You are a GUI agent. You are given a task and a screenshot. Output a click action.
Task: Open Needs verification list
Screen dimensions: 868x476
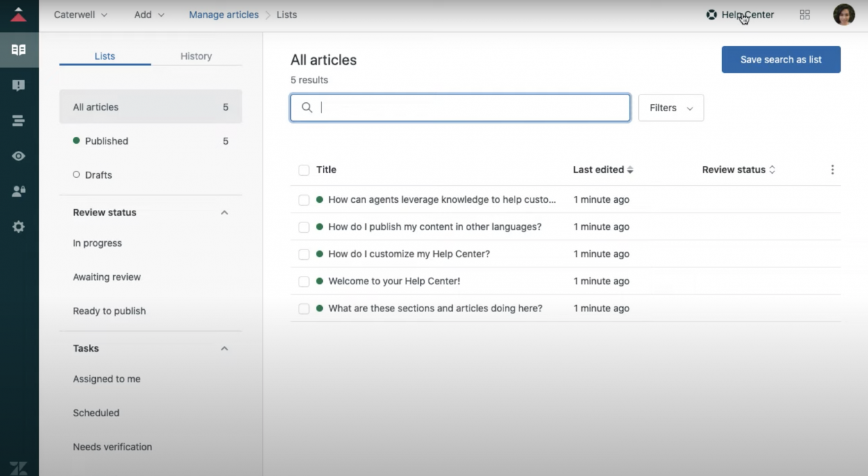click(112, 448)
